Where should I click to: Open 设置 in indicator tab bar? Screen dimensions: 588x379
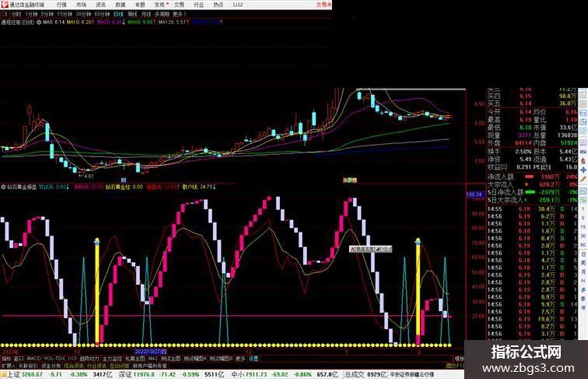(x=253, y=358)
